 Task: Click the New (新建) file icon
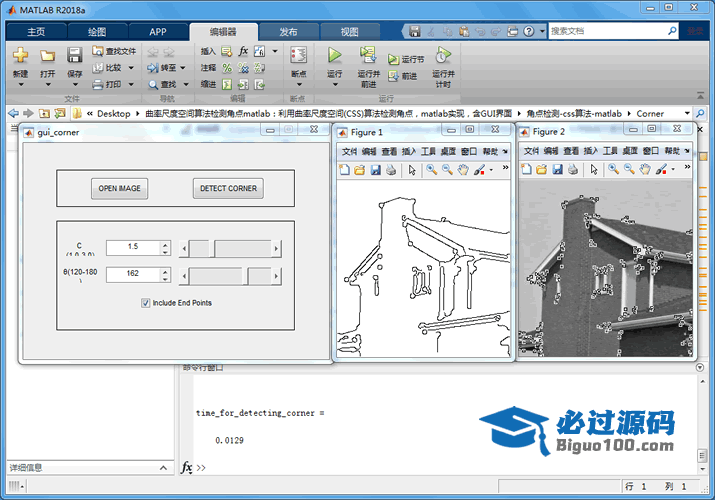pyautogui.click(x=20, y=56)
